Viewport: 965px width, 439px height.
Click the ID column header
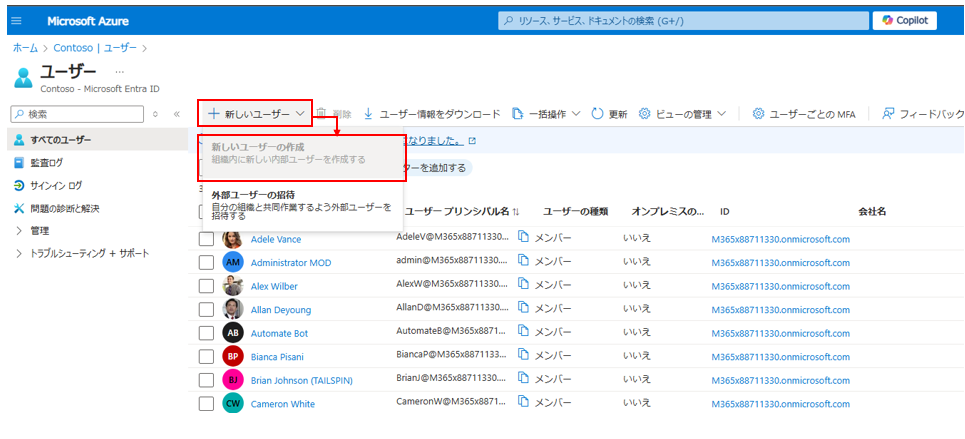[x=724, y=211]
